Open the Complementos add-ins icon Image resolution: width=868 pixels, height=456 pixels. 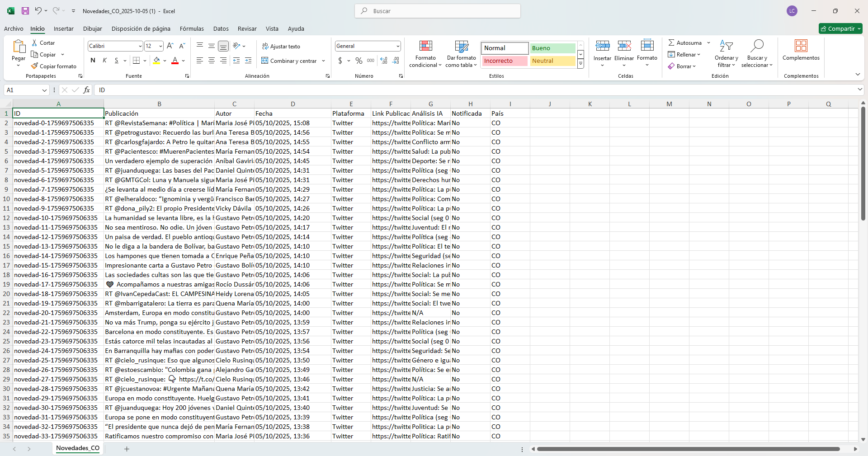(x=801, y=46)
